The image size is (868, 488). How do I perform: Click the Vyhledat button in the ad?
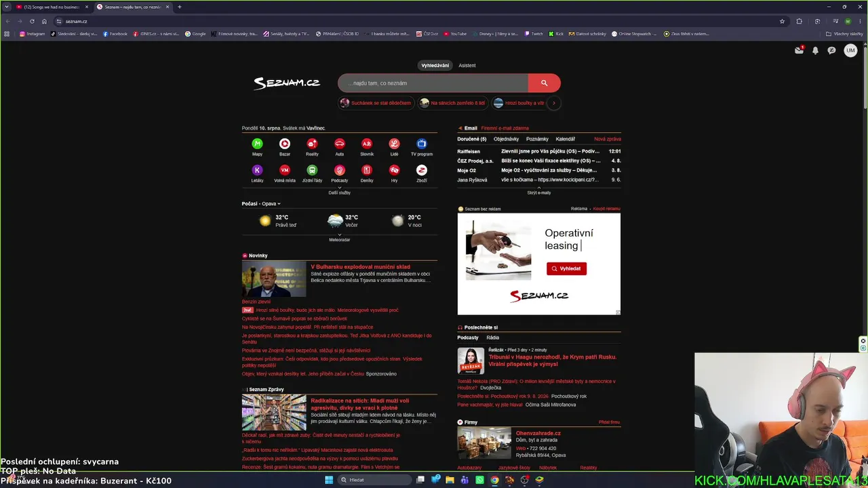tap(567, 268)
